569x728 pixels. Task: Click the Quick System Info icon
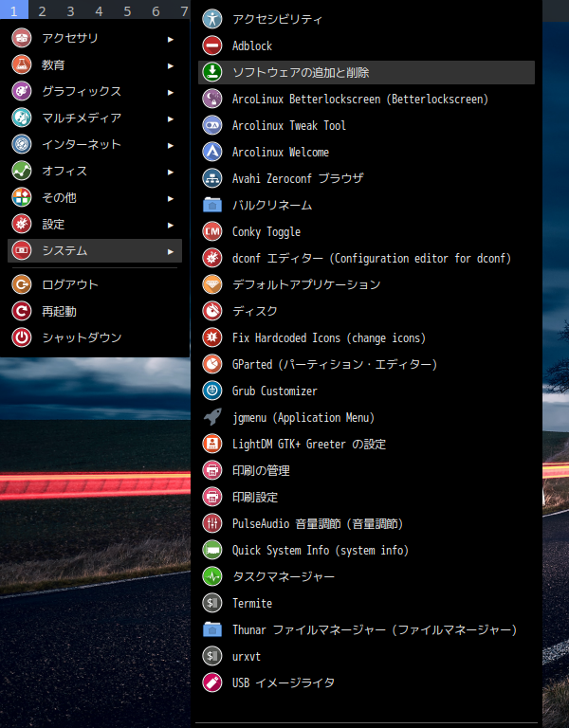[x=212, y=550]
